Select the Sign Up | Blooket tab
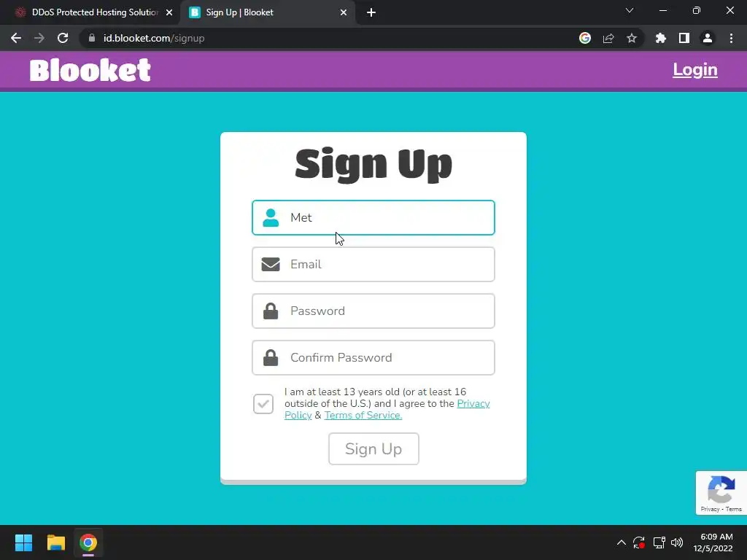This screenshot has height=560, width=747. click(x=267, y=12)
